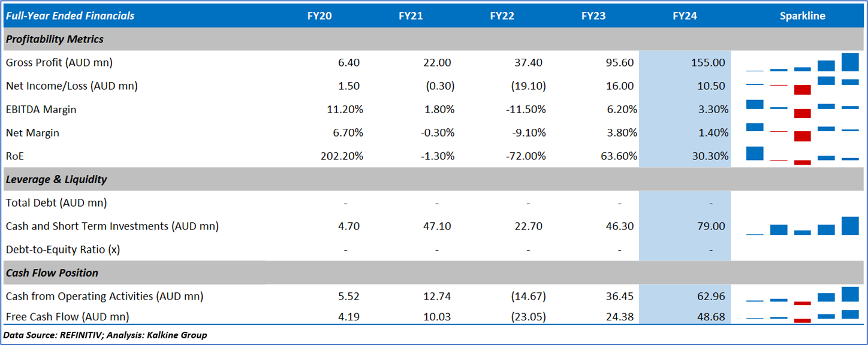
Task: Click the RoE sparkline chart
Action: pos(802,156)
